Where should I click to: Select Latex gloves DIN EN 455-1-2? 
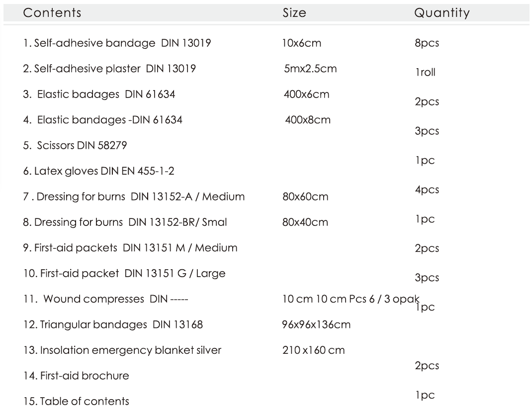pos(99,171)
